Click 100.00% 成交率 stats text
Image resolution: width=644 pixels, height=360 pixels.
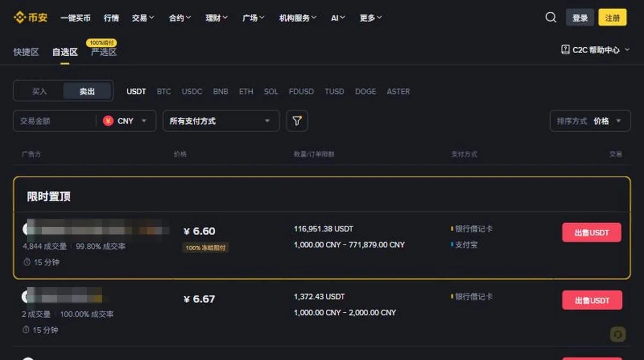click(x=87, y=314)
